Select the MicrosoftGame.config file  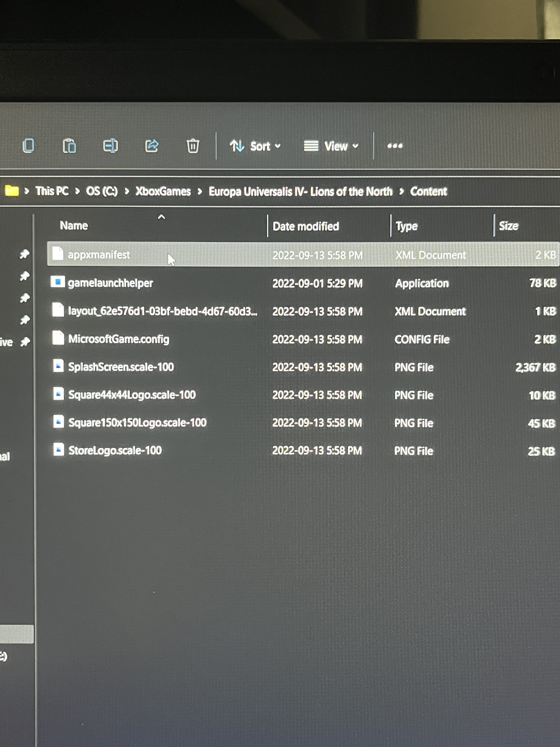[303, 339]
